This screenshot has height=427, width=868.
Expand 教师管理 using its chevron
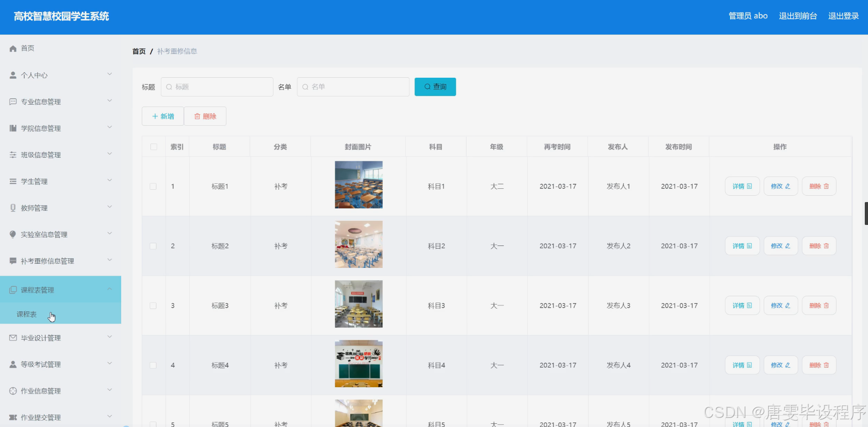(x=109, y=207)
